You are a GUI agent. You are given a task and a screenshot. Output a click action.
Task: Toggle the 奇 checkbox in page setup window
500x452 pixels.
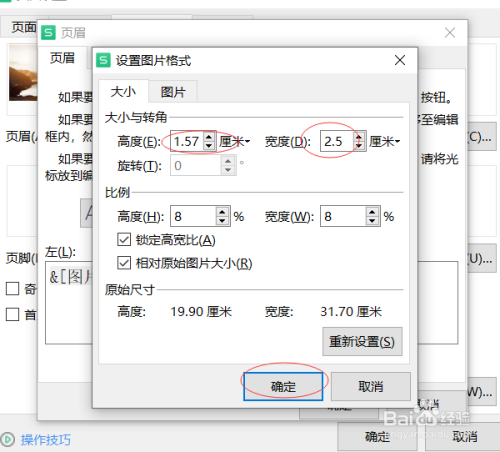click(x=13, y=289)
